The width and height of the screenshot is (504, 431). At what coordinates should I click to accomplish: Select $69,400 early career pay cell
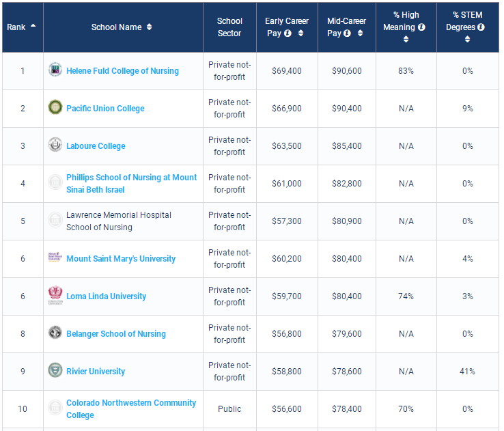[x=287, y=71]
